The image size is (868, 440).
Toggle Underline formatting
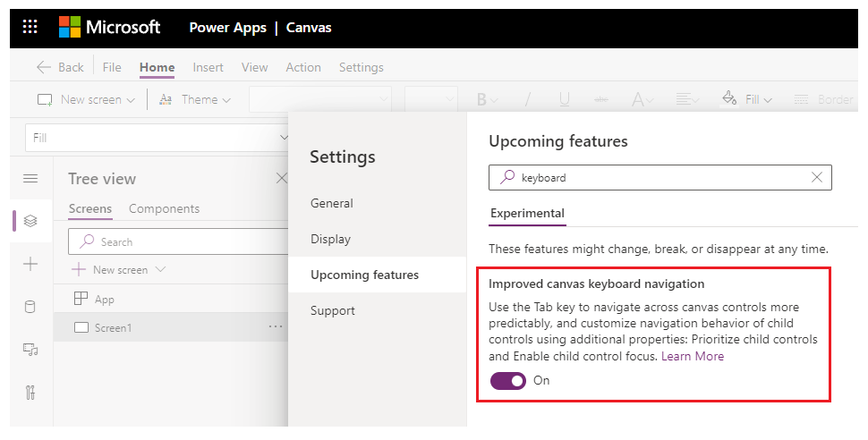point(564,99)
